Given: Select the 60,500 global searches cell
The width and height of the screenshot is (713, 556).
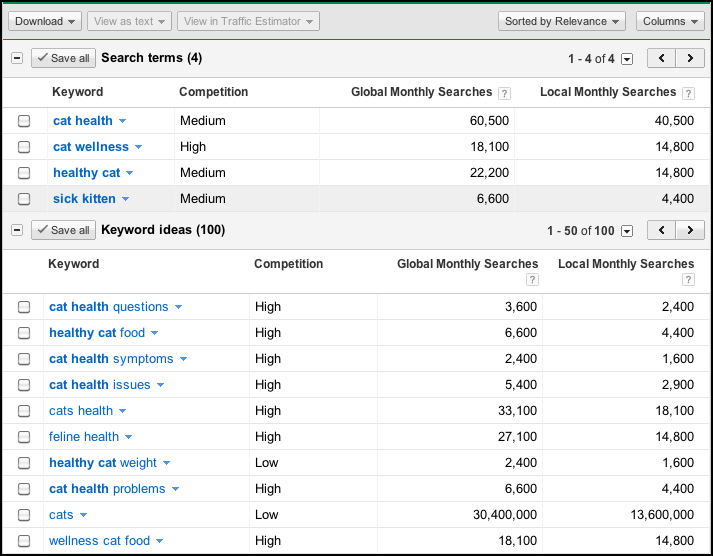Looking at the screenshot, I should pyautogui.click(x=489, y=120).
